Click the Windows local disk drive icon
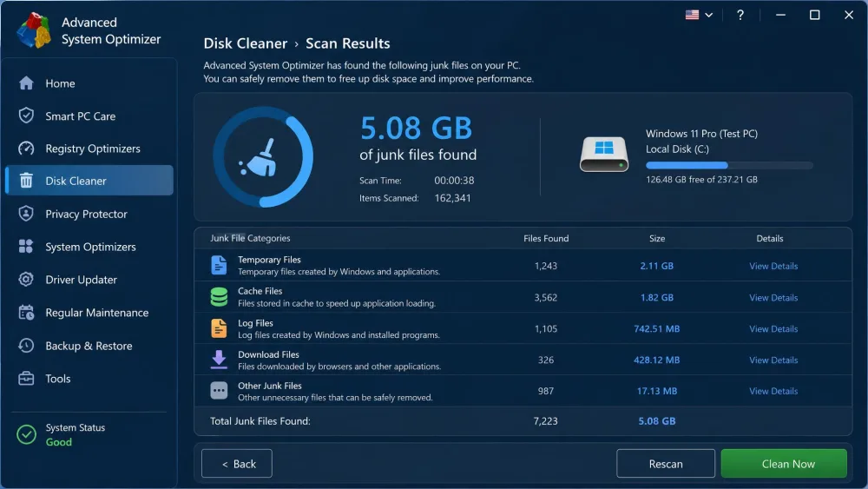The image size is (868, 489). click(x=604, y=155)
